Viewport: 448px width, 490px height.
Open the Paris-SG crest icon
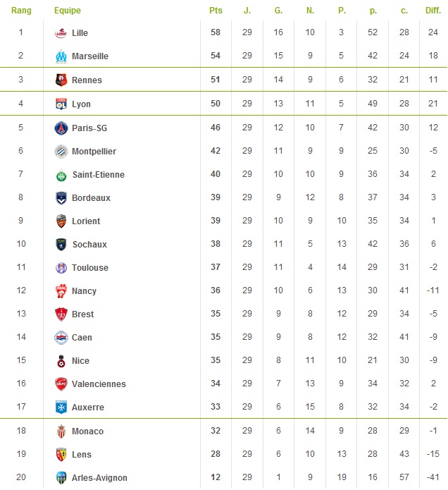[x=61, y=128]
